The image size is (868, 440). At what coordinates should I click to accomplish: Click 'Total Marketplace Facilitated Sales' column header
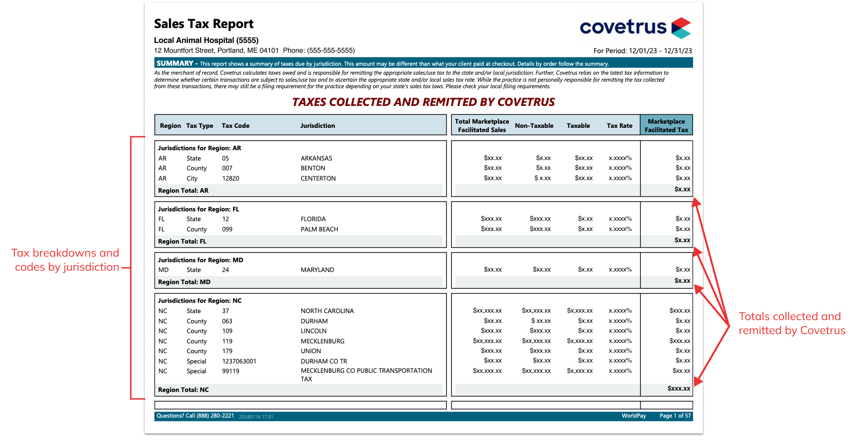pos(482,126)
